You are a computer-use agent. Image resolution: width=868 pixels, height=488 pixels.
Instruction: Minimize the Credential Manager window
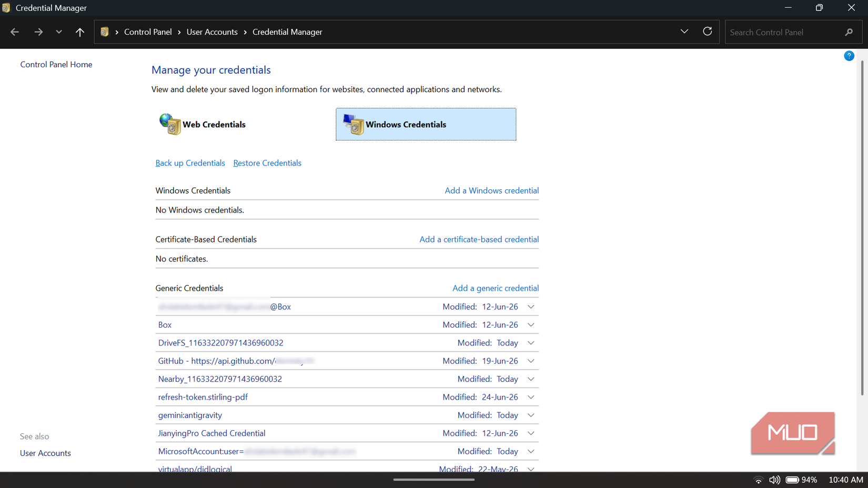tap(788, 8)
